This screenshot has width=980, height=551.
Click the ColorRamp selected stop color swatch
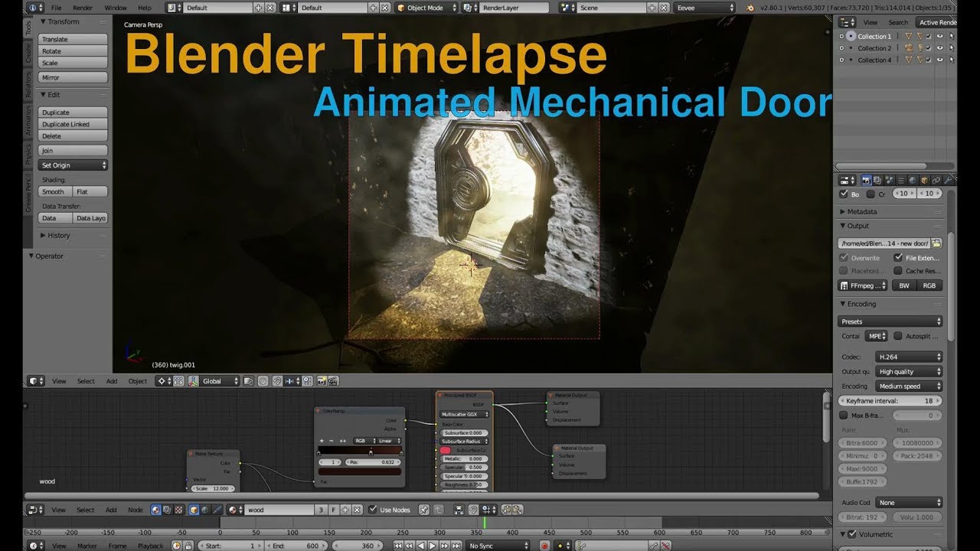(x=360, y=471)
